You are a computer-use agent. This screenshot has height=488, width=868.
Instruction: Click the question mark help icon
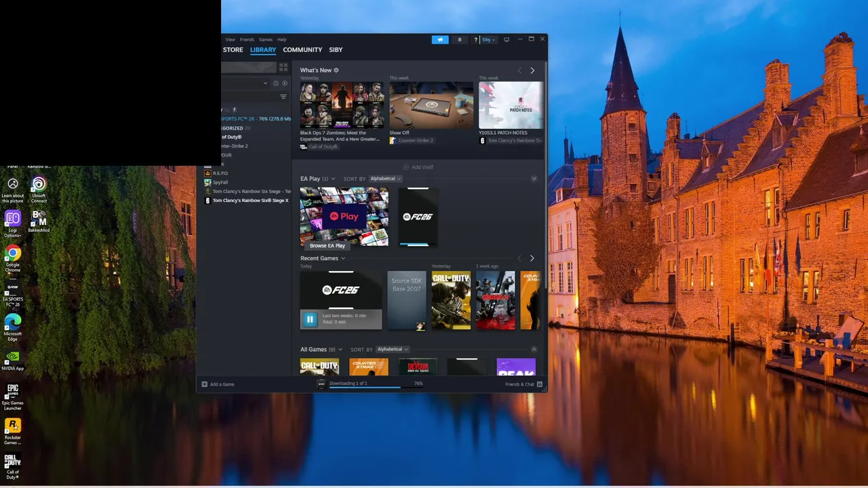(476, 40)
